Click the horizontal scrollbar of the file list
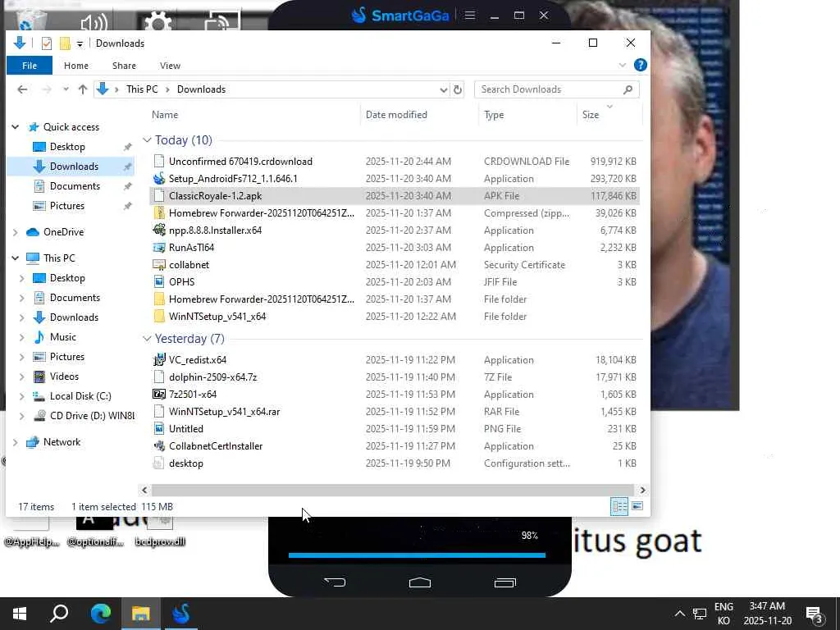The width and height of the screenshot is (840, 630). pos(392,490)
